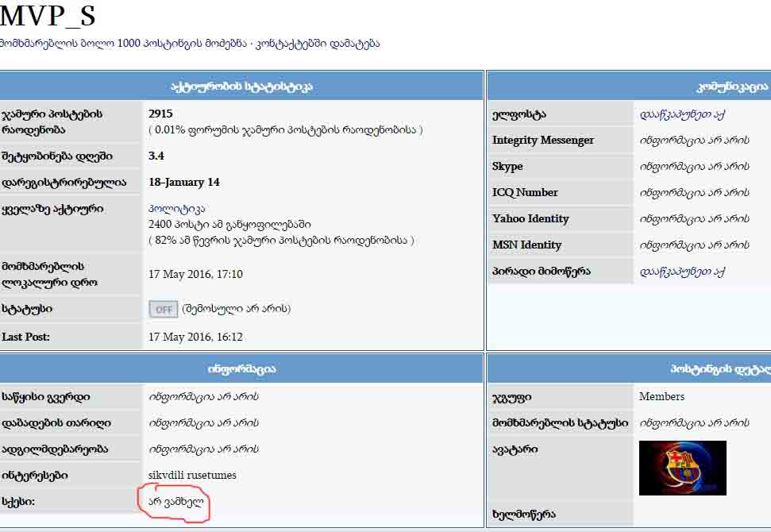Click the 'ავატარი' row label
The image size is (771, 532).
(x=515, y=449)
